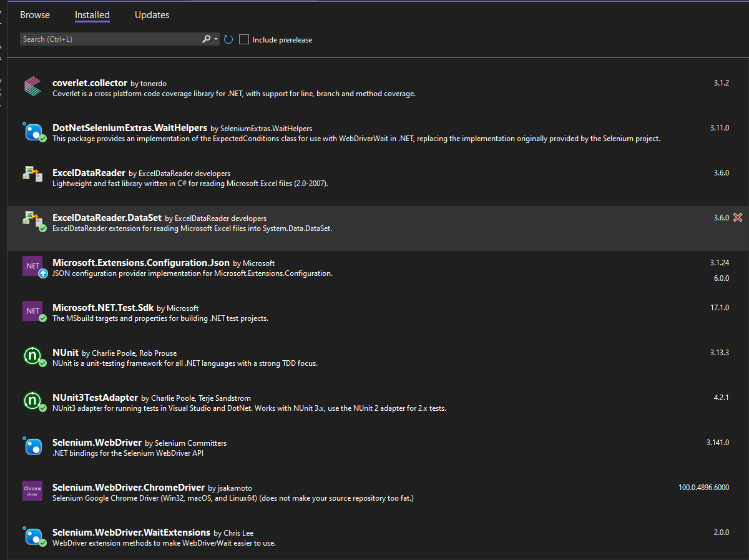Select the Installed tab
This screenshot has height=560, width=749.
click(92, 15)
